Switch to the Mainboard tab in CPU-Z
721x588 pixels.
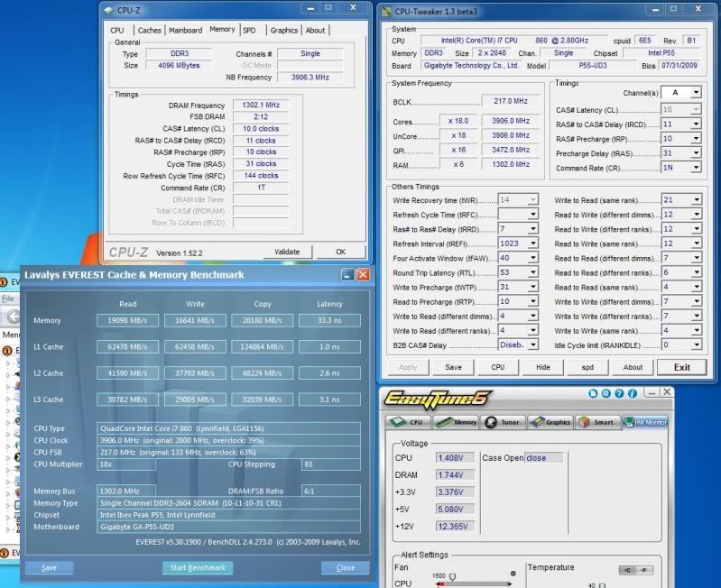[185, 31]
